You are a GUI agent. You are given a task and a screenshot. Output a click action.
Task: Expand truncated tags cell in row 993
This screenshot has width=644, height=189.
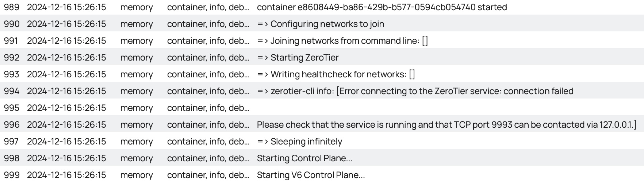(x=208, y=74)
